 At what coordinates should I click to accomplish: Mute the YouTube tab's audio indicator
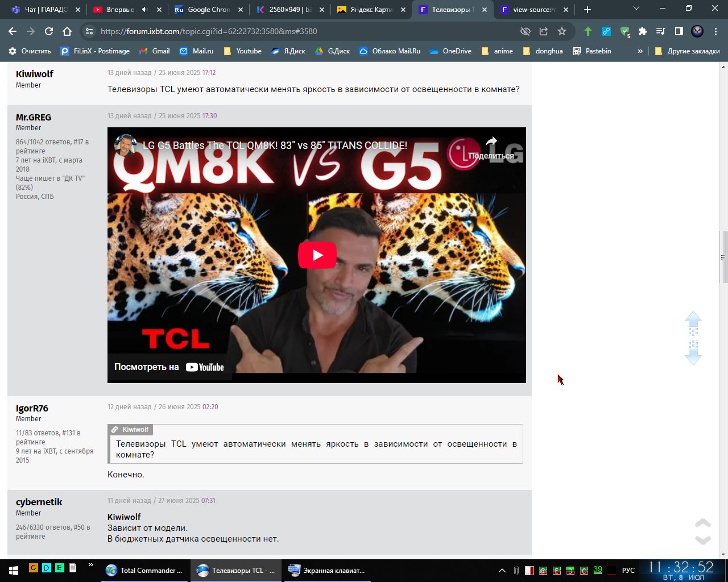(144, 10)
